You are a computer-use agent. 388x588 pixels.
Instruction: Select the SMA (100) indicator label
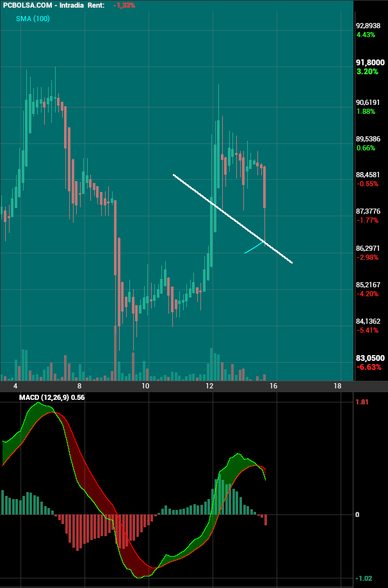tap(33, 19)
